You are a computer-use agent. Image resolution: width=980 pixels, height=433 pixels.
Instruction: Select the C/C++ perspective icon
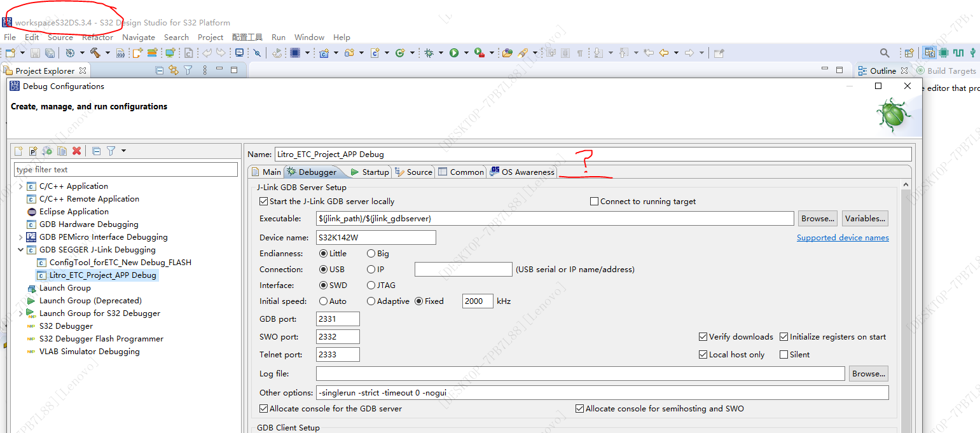tap(929, 53)
